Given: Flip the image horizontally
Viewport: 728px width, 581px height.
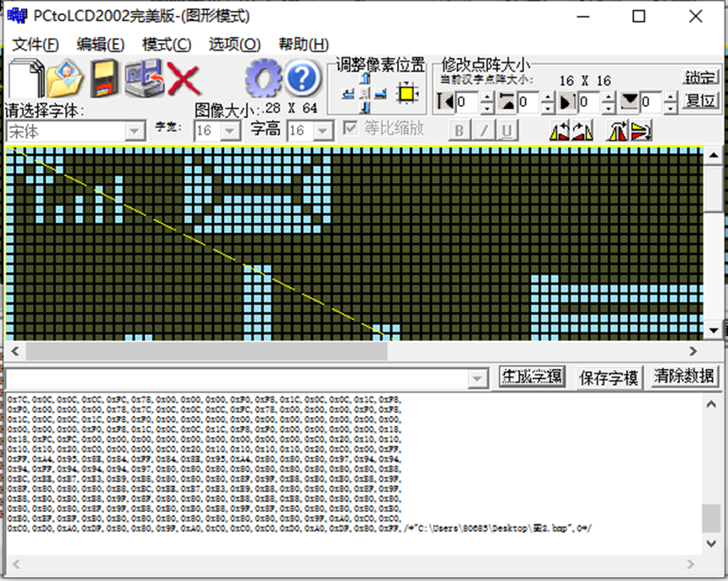Looking at the screenshot, I should [618, 131].
